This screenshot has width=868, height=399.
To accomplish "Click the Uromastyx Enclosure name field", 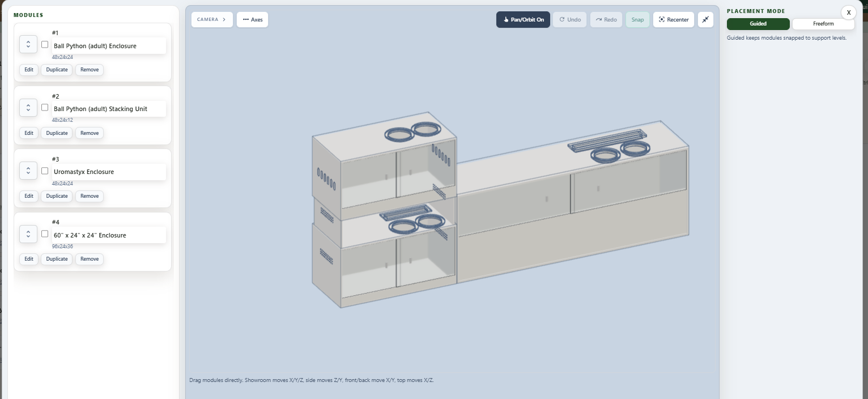I will pyautogui.click(x=109, y=172).
